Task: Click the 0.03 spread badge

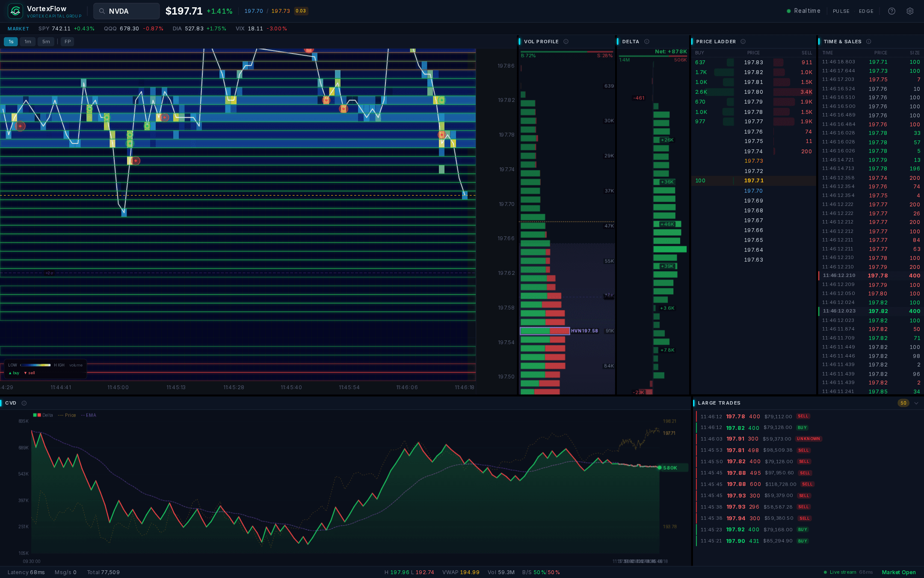Action: click(x=301, y=11)
